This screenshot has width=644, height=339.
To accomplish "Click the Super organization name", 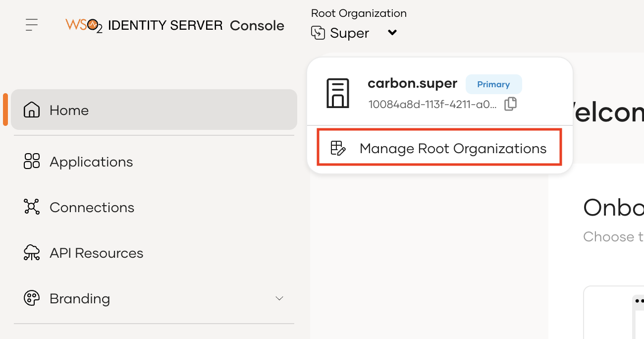I will 349,33.
